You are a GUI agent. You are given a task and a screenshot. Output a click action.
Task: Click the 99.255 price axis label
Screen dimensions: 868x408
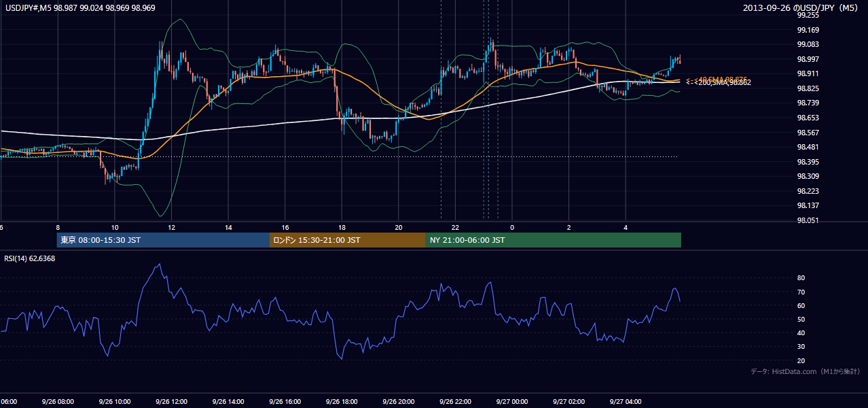(x=808, y=15)
